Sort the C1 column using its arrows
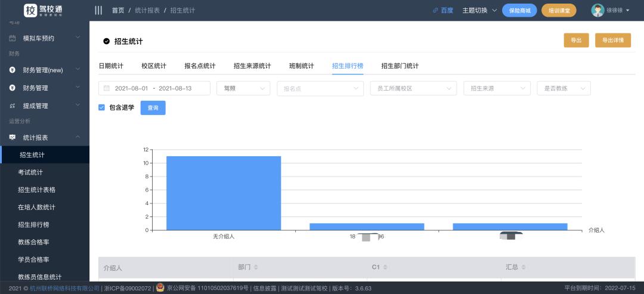 coord(385,267)
